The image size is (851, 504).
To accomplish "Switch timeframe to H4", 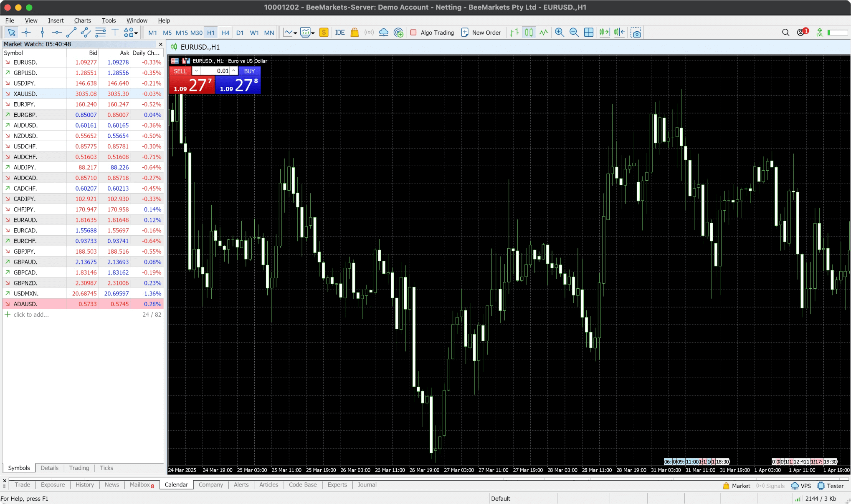I will [225, 33].
